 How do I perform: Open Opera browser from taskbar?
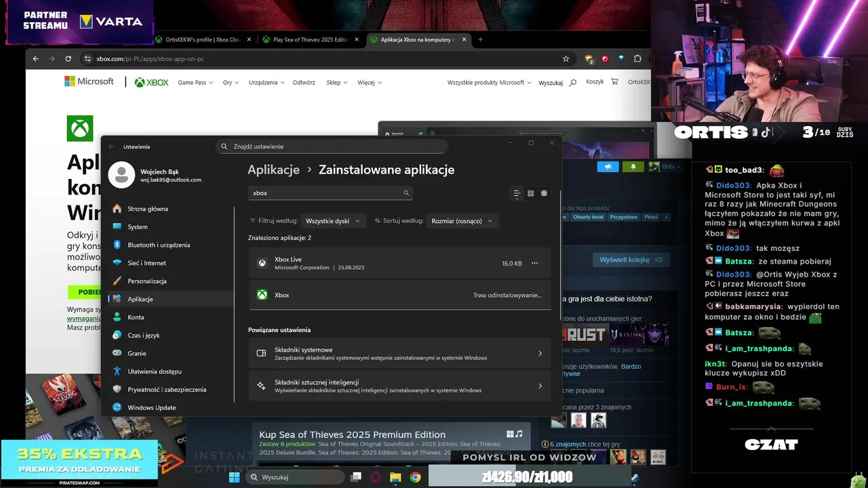click(x=376, y=477)
